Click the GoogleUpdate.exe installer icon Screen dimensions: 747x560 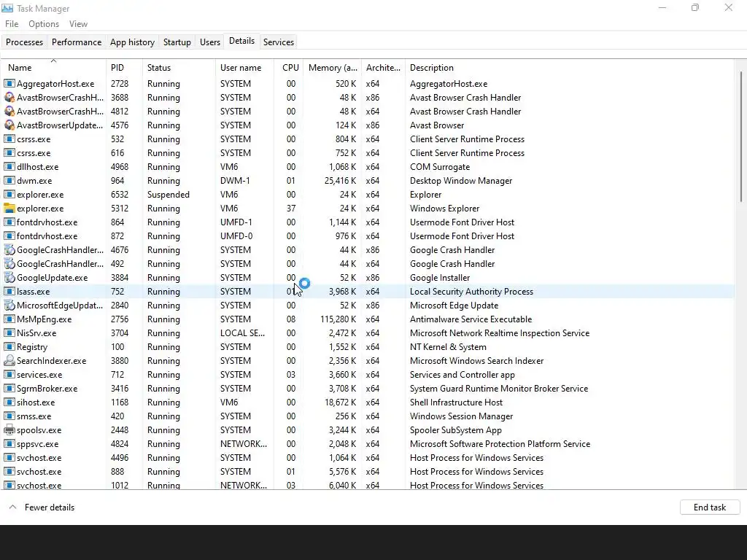coord(9,278)
